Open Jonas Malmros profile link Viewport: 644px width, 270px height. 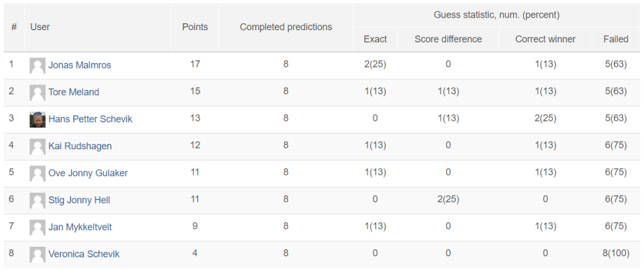80,65
